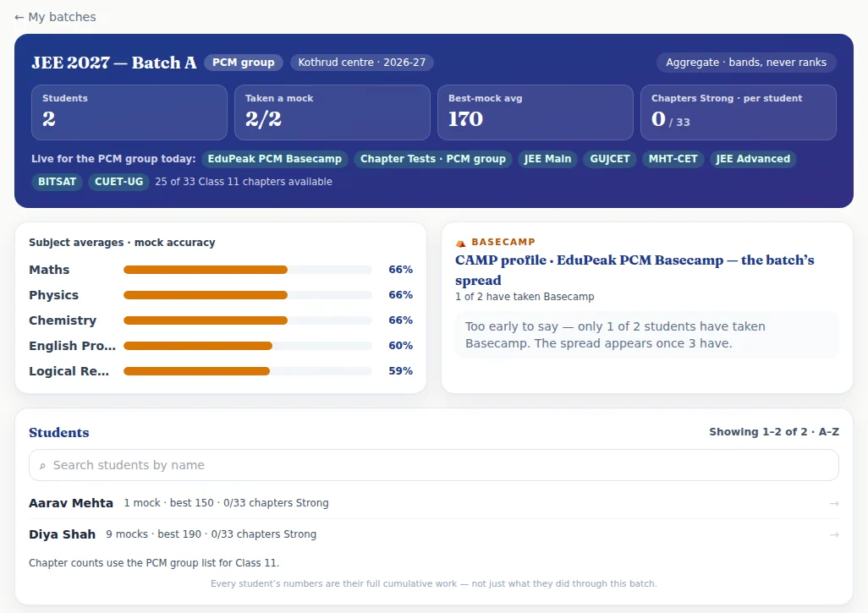Screen dimensions: 868x613
Task: Click '1 of 2 have taken Basecamp'
Action: pyautogui.click(x=525, y=297)
